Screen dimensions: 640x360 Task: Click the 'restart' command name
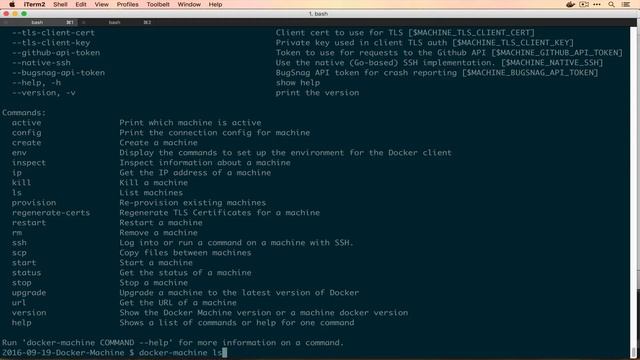pos(29,222)
